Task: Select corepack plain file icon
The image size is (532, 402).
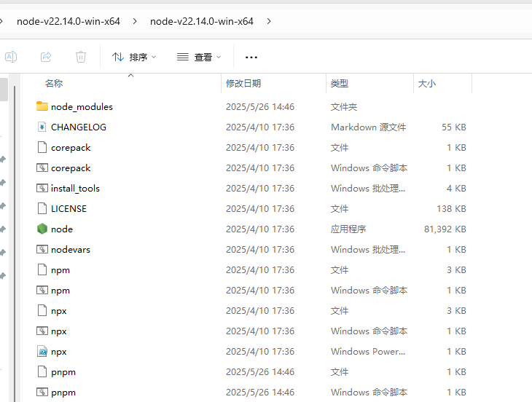Action: pos(42,147)
